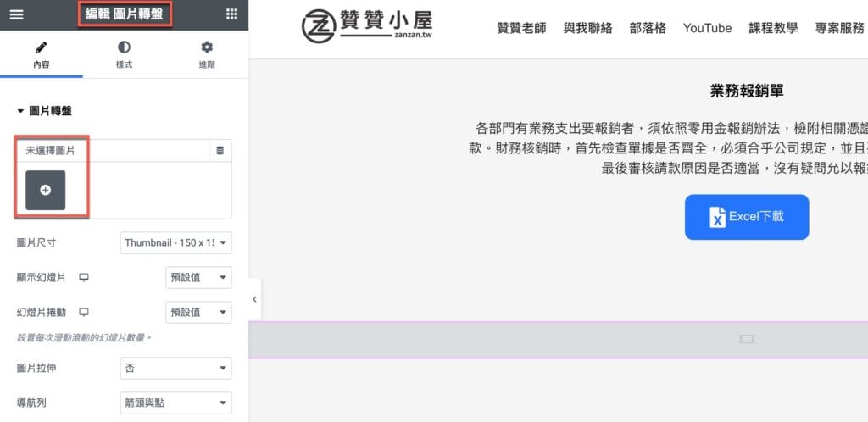Click the dynamic tags database icon
The width and height of the screenshot is (868, 422).
(x=220, y=151)
